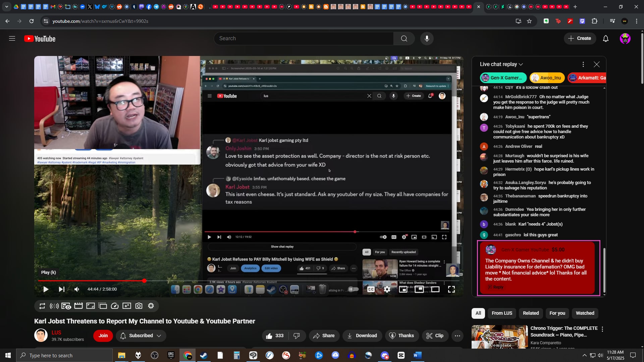Select the Watched filter chip
The height and width of the screenshot is (362, 644).
click(585, 313)
